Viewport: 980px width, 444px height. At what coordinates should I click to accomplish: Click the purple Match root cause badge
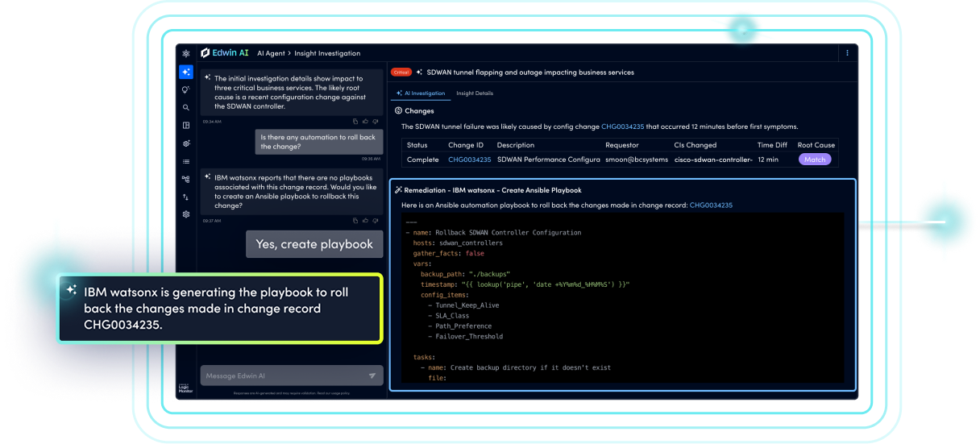point(815,160)
